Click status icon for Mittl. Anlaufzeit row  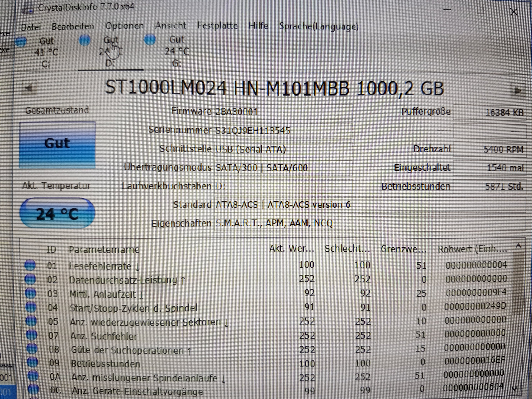coord(31,293)
